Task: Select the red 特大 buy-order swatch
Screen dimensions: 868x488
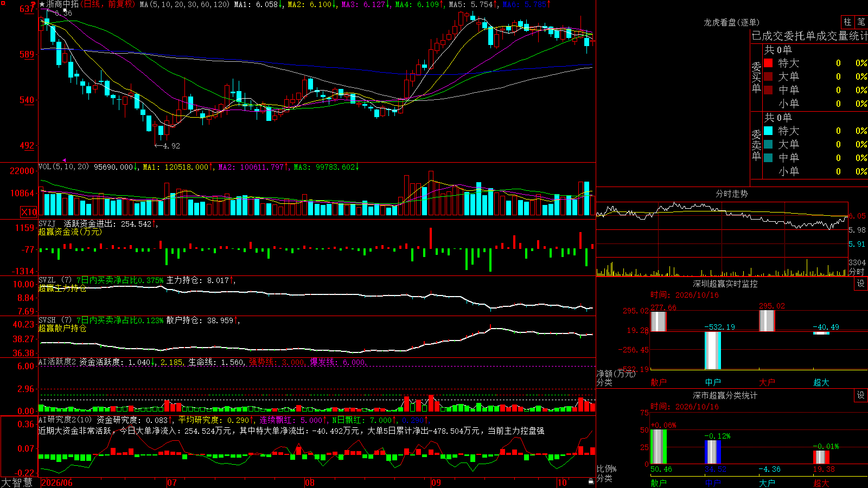Action: pos(768,63)
